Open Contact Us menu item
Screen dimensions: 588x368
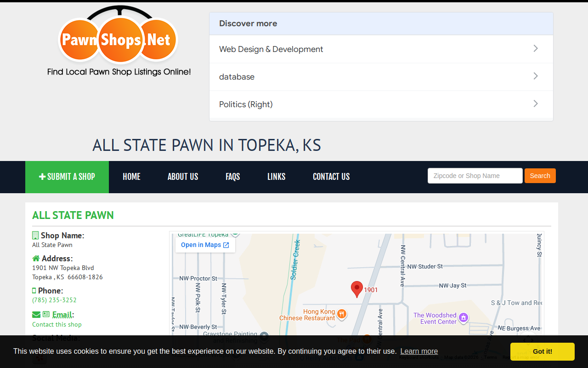coord(331,177)
